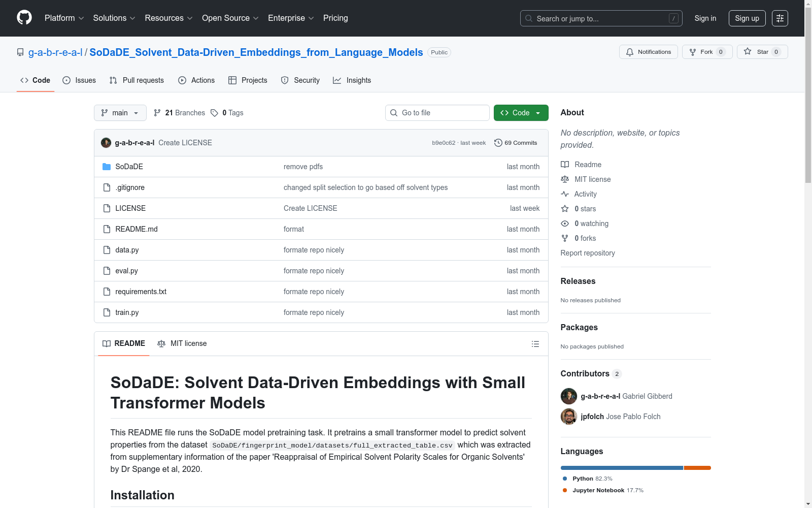The image size is (812, 508).
Task: Click the Python language bar segment
Action: point(622,468)
